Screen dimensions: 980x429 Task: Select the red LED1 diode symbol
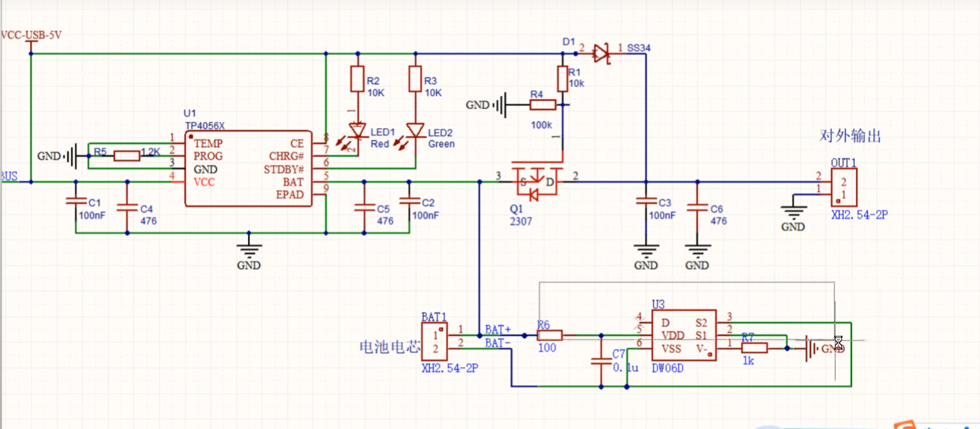tap(357, 131)
